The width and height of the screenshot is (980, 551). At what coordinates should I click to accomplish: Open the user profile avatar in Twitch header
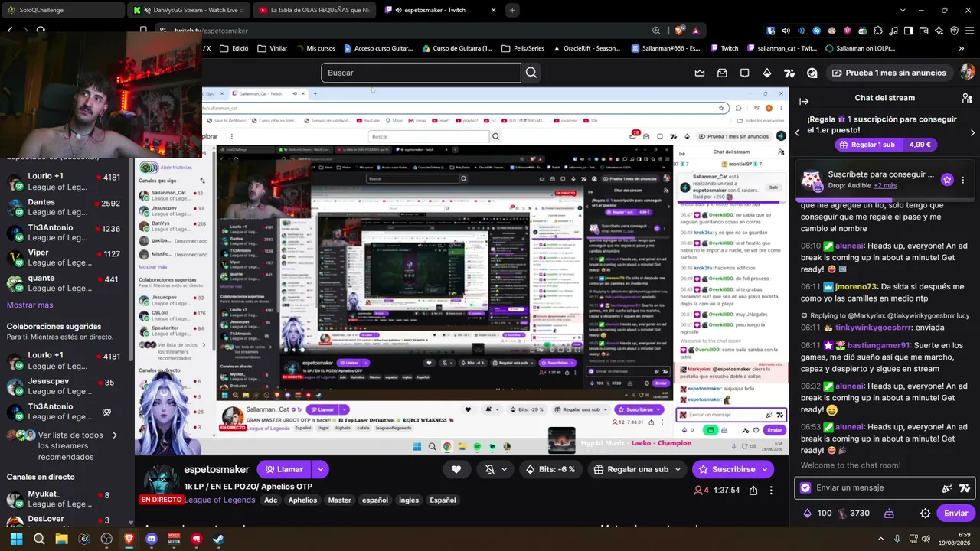point(968,73)
